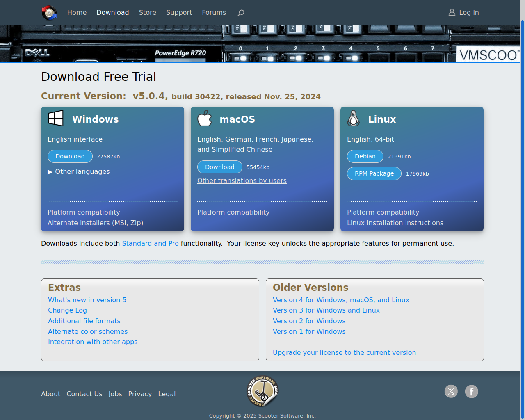
Task: Click the Older Versions heading
Action: pyautogui.click(x=310, y=287)
